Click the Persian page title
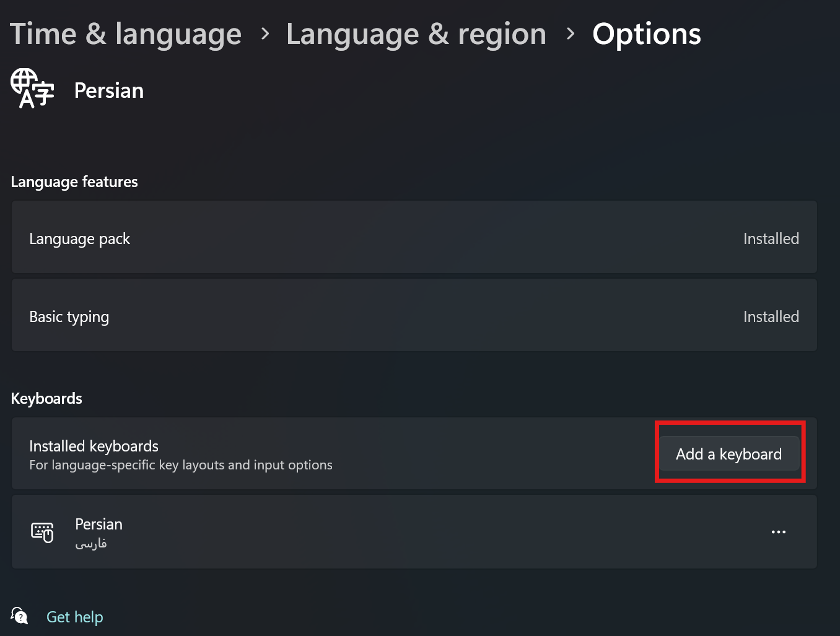Viewport: 840px width, 636px height. coord(108,90)
